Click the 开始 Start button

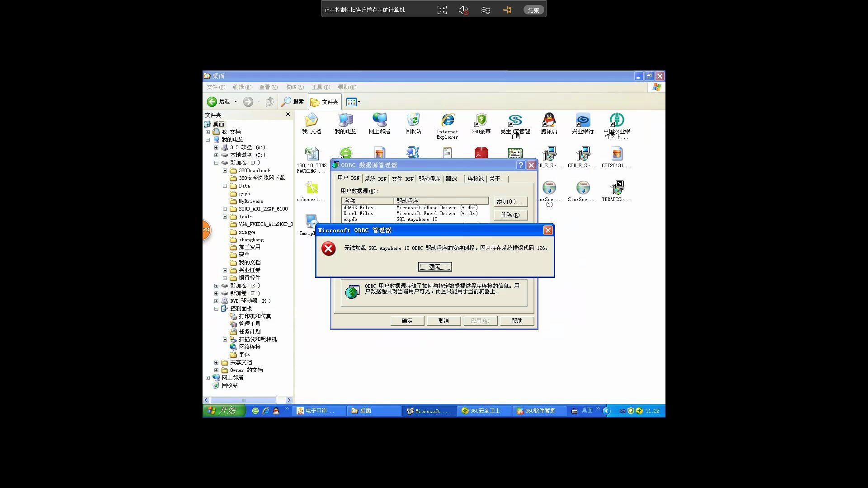tap(224, 410)
